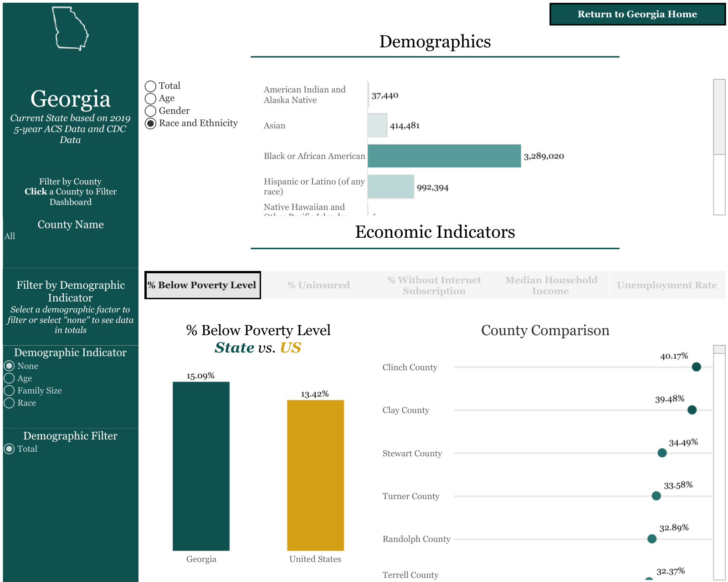
Task: Click the Return to Georgia Home button
Action: pos(637,14)
